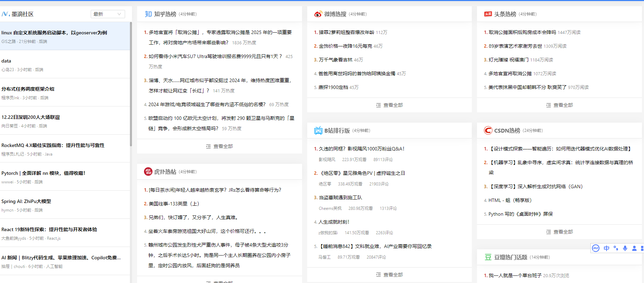Image resolution: width=644 pixels, height=283 pixels.
Task: Open the 最新 sort dropdown
Action: coord(108,14)
